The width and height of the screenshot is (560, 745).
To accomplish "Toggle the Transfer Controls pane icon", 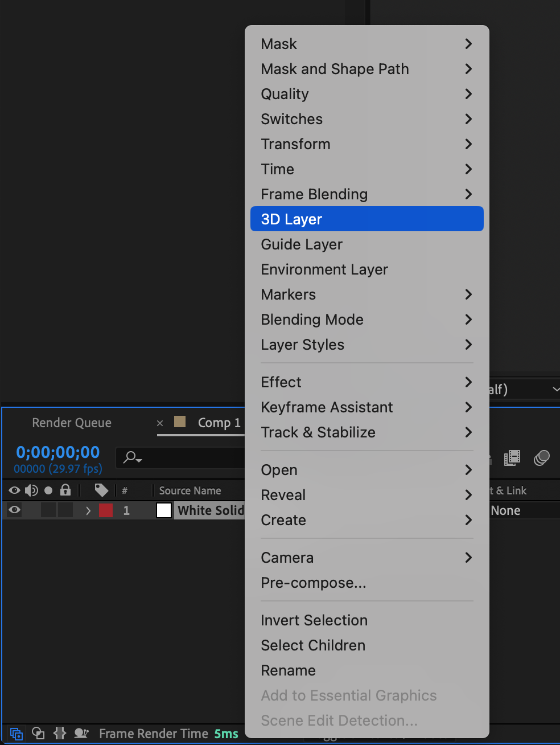I will click(x=38, y=734).
